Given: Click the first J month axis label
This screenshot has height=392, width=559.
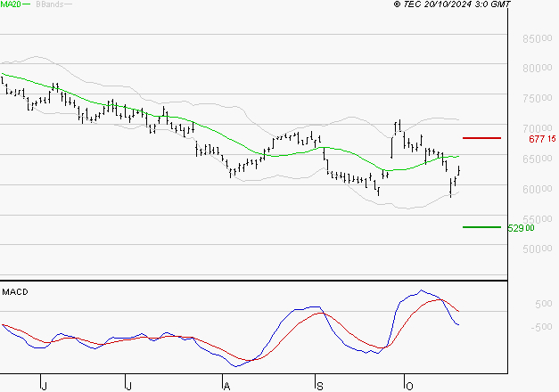Looking at the screenshot, I should (x=45, y=387).
